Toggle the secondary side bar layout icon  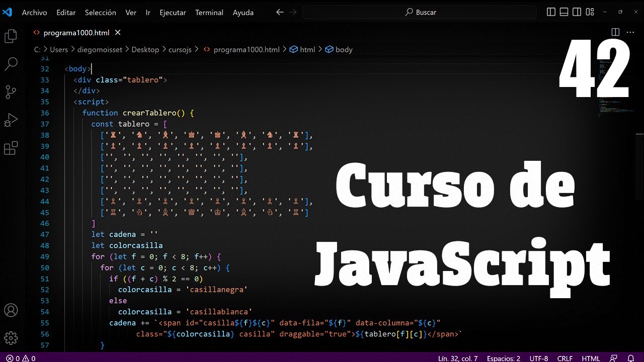[577, 12]
